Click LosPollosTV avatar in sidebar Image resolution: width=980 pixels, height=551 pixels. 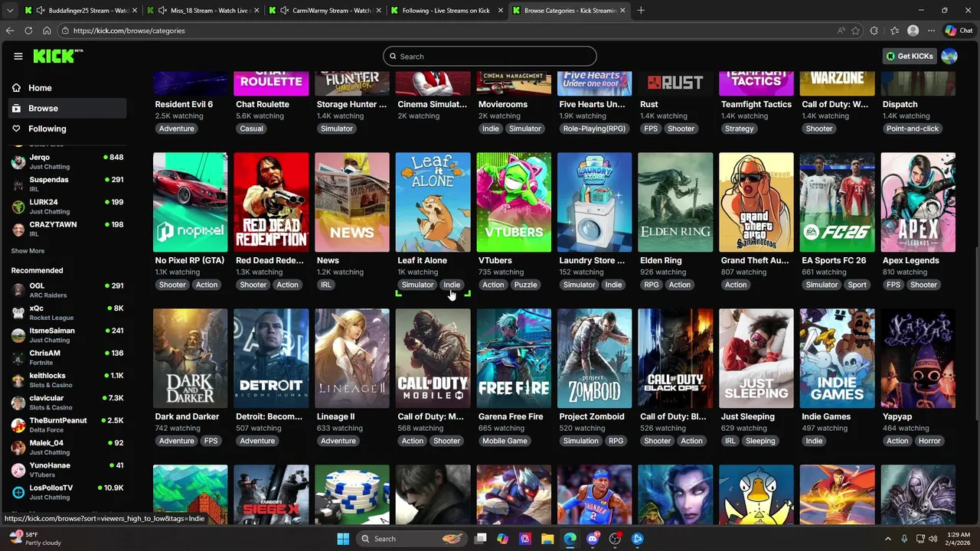click(18, 492)
